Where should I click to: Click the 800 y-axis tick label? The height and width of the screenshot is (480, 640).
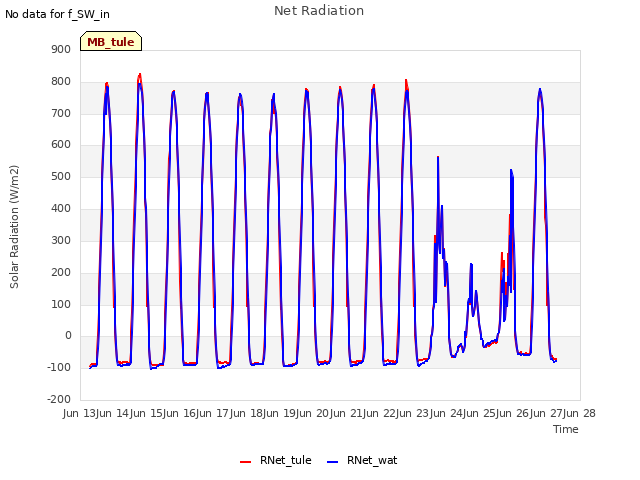pos(61,82)
